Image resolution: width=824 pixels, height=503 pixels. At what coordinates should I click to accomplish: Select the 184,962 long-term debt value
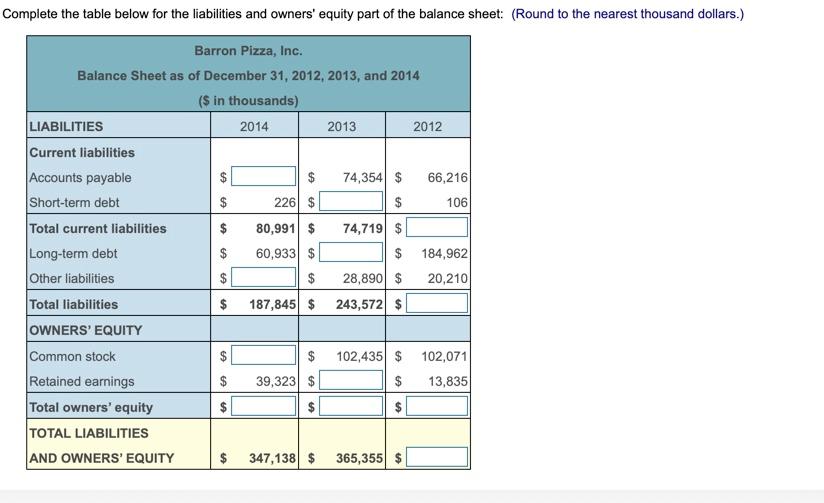point(444,253)
